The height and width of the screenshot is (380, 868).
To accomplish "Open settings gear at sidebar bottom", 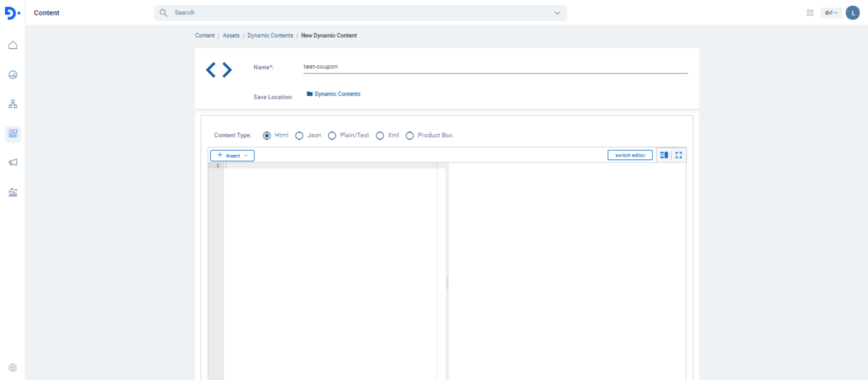I will 13,368.
